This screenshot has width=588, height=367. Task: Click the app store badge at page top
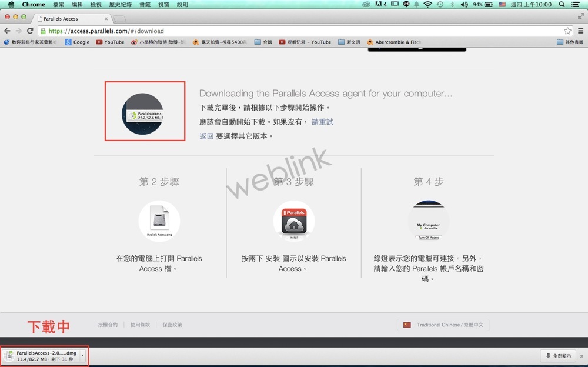click(x=417, y=49)
